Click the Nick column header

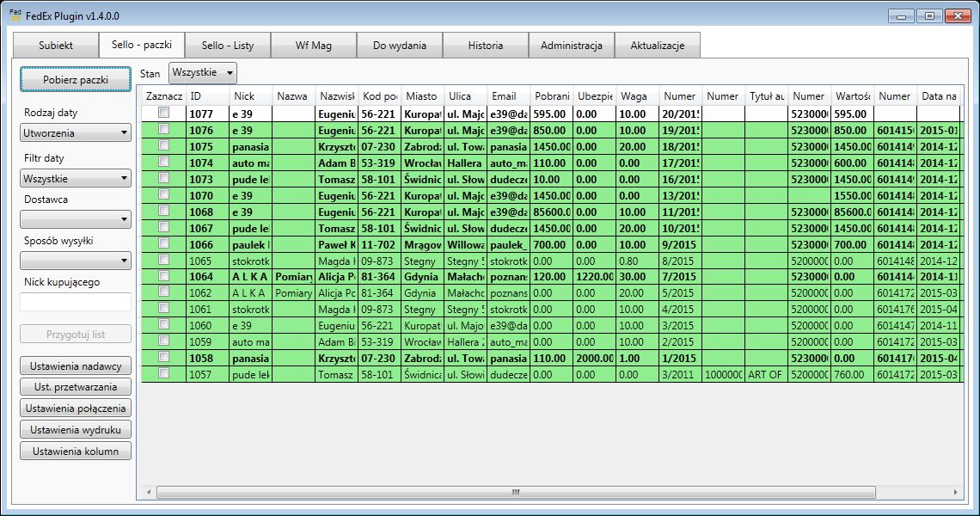[250, 95]
